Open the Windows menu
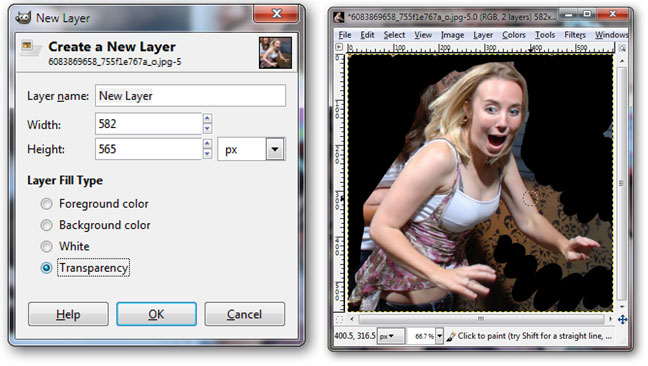 (611, 35)
